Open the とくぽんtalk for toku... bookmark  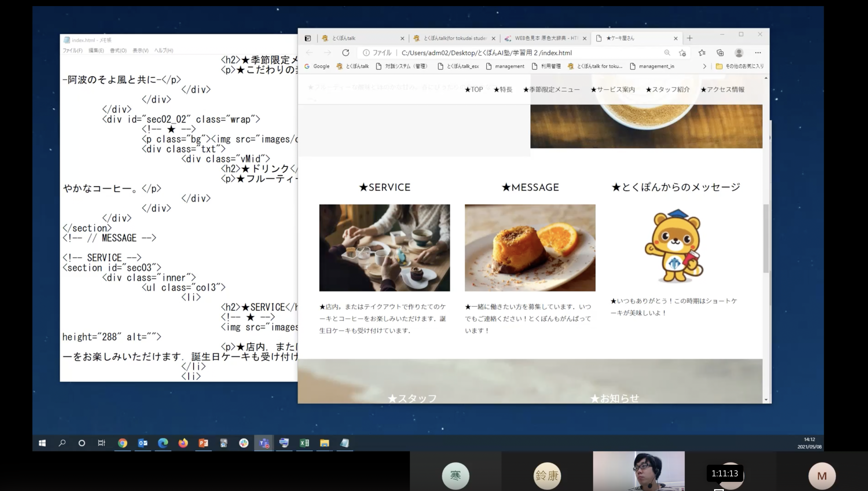point(595,66)
